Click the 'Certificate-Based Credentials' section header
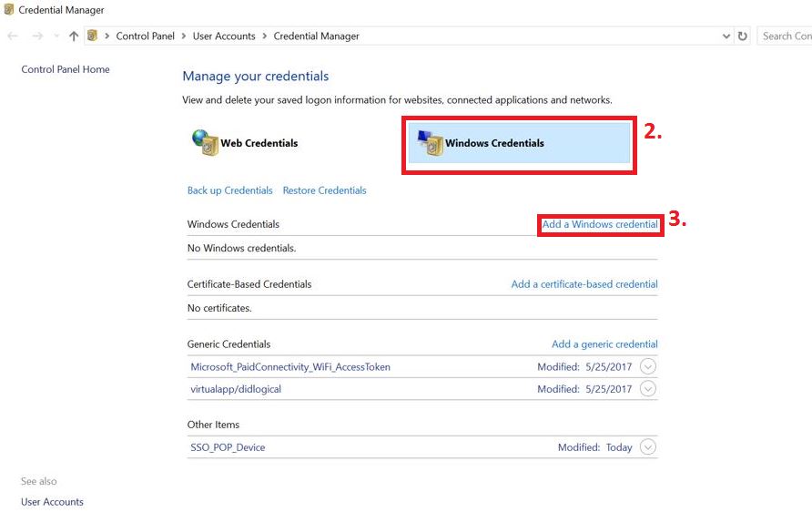The image size is (812, 523). [249, 284]
